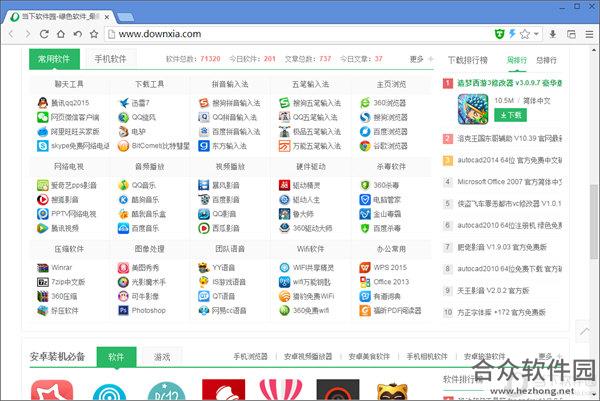This screenshot has width=600, height=401.
Task: Click the 下载排行榜 heading
Action: coord(468,60)
